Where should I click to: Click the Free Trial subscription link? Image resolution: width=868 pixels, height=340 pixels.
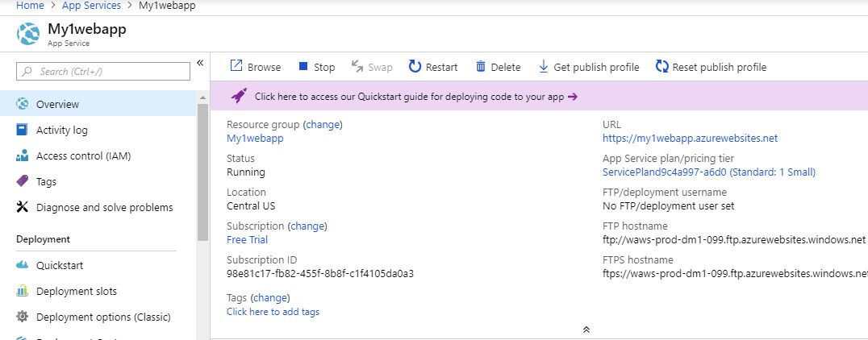[x=247, y=240]
